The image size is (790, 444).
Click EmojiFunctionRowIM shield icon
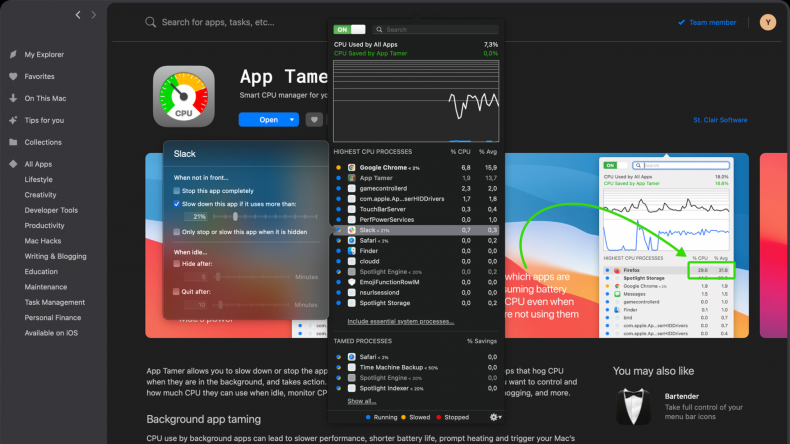coord(352,282)
